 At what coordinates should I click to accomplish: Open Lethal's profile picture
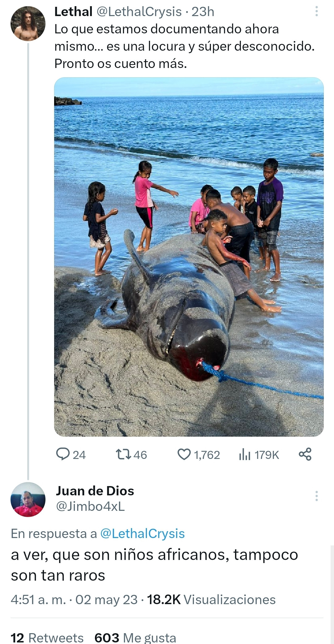click(28, 24)
